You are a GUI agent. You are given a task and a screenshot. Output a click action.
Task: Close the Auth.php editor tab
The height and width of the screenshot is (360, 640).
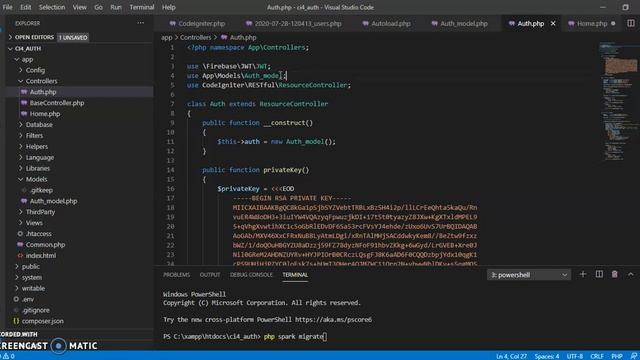(553, 24)
